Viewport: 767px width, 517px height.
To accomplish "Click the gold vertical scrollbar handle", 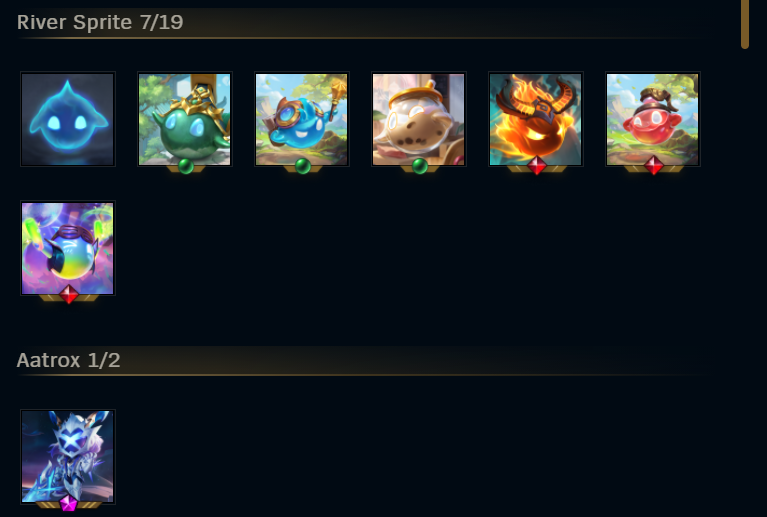I will [745, 24].
